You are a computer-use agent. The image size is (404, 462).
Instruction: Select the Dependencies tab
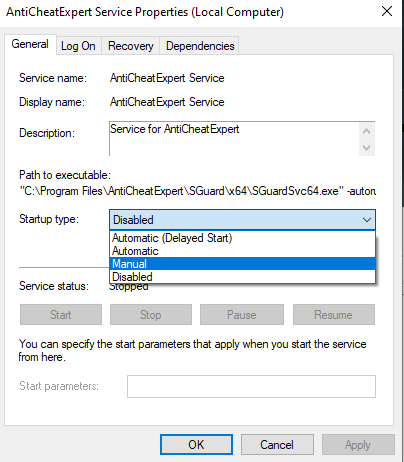pos(200,46)
